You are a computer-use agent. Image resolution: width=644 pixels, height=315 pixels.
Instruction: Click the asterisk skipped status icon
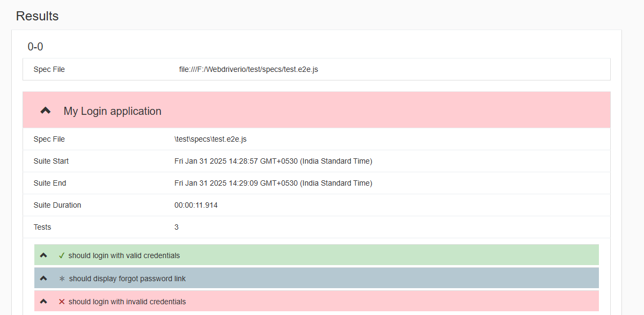pos(62,279)
